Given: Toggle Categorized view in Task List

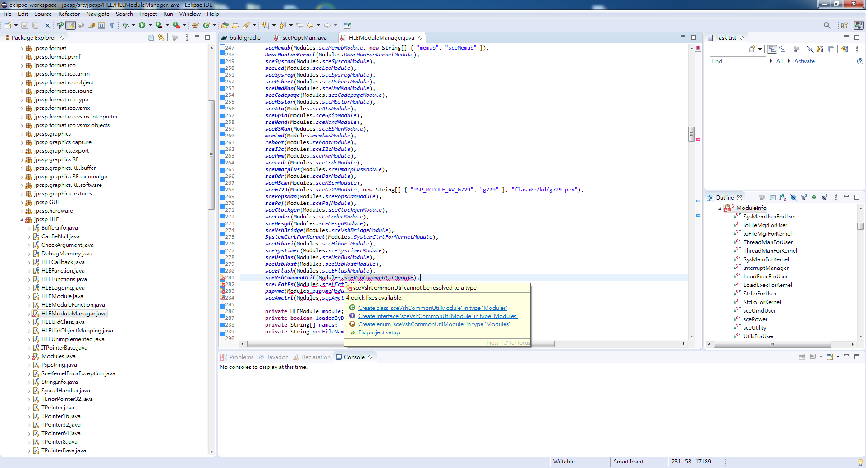Looking at the screenshot, I should click(772, 50).
